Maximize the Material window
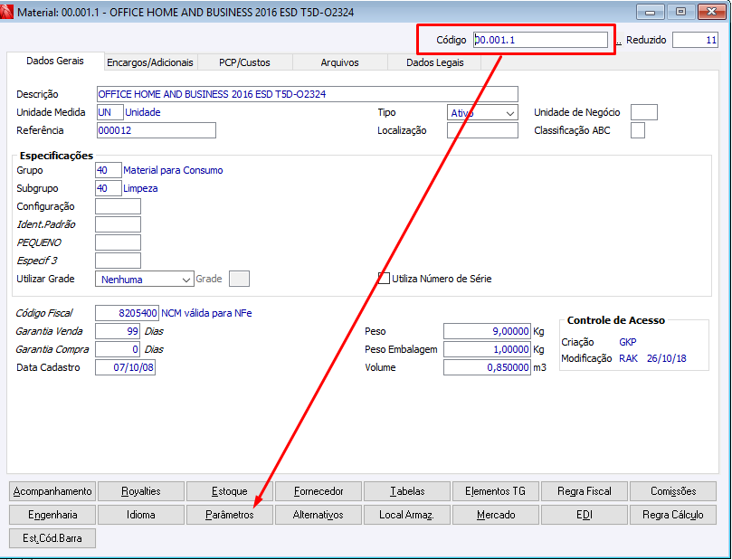This screenshot has height=560, width=732. (x=680, y=12)
